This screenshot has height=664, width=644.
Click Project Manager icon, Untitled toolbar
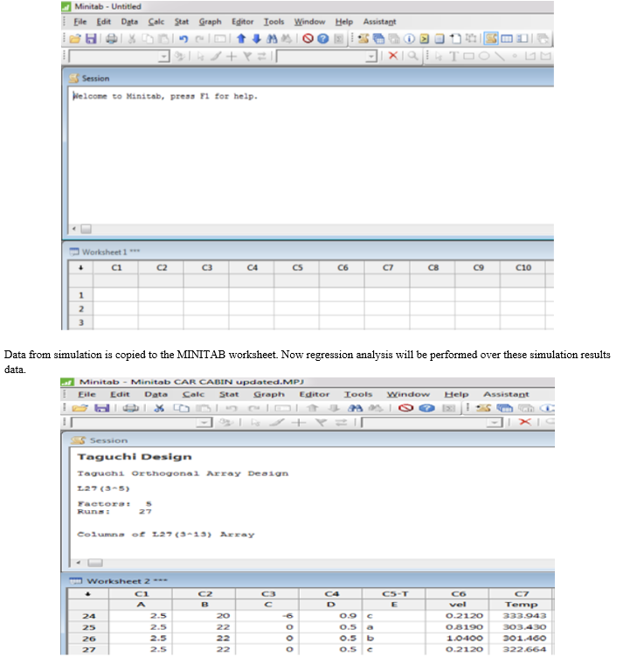523,39
